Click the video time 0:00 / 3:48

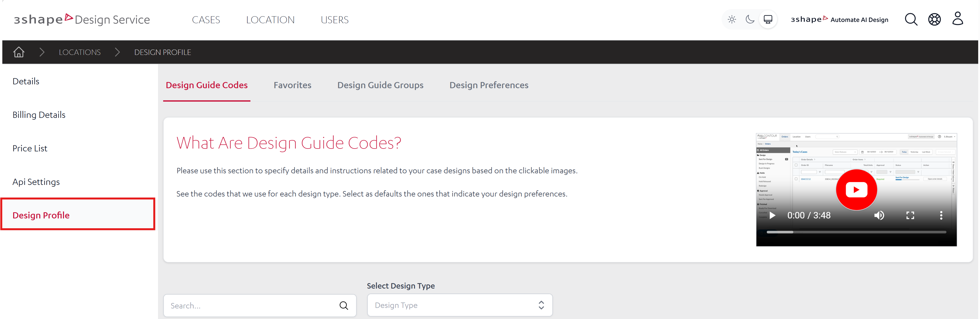pyautogui.click(x=809, y=216)
